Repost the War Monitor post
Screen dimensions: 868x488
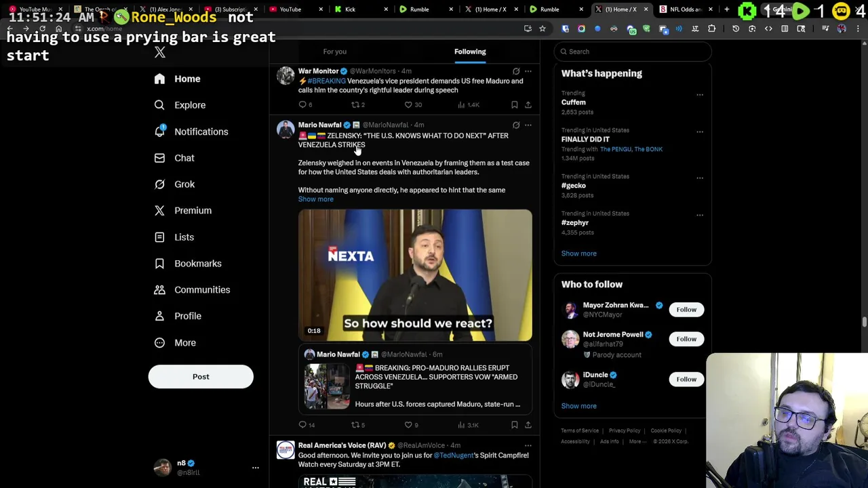coord(357,105)
